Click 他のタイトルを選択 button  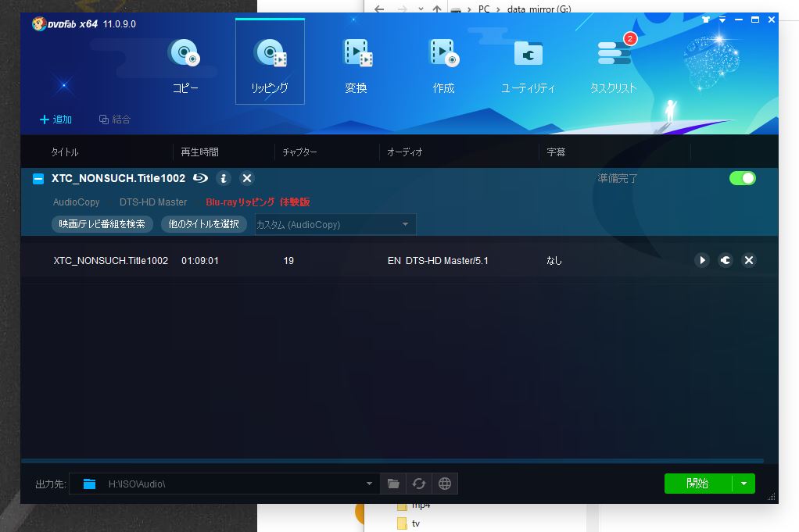pyautogui.click(x=204, y=224)
